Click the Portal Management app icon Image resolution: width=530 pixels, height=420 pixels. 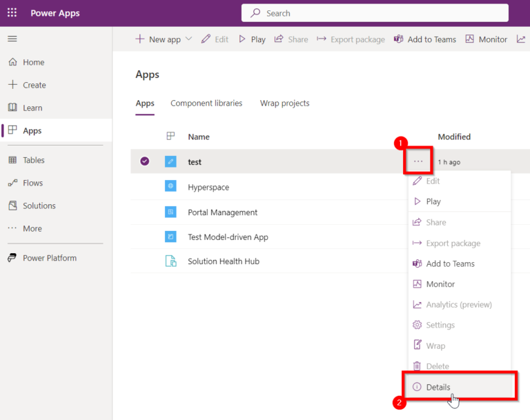170,212
